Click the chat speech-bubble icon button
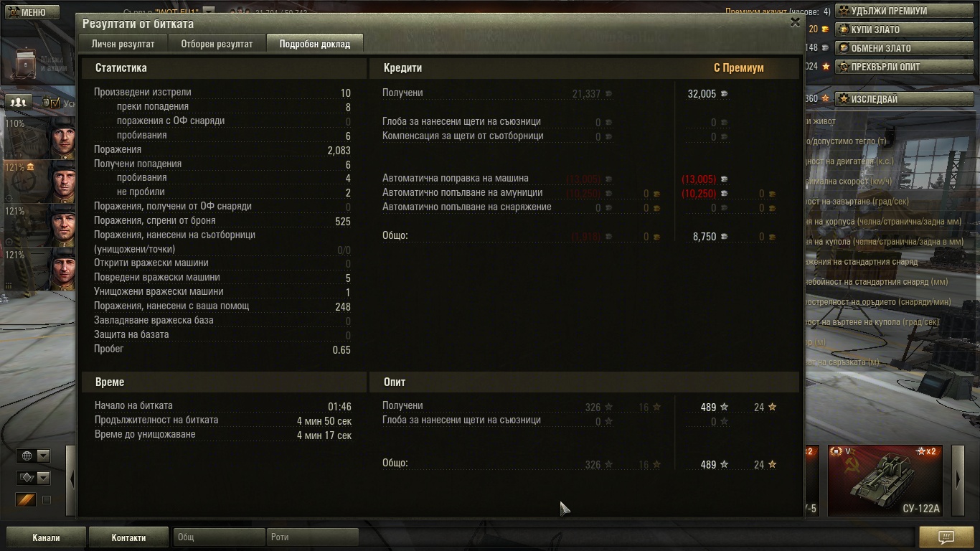Screen dimensions: 980x551 (x=946, y=537)
